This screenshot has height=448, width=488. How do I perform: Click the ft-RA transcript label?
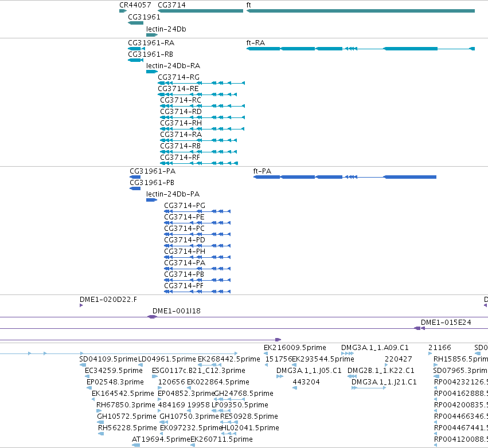click(256, 43)
